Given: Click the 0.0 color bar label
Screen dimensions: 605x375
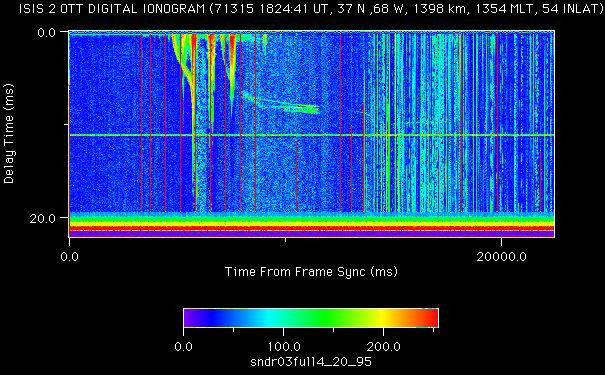Looking at the screenshot, I should 183,346.
